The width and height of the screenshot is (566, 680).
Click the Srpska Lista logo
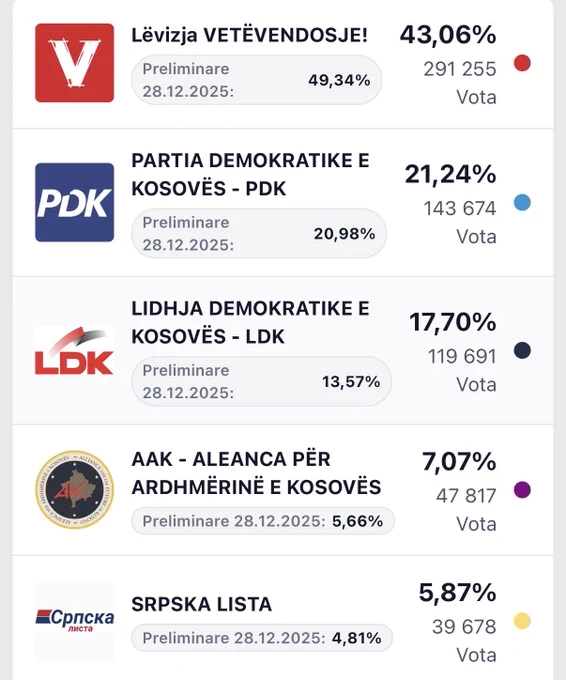(x=75, y=621)
